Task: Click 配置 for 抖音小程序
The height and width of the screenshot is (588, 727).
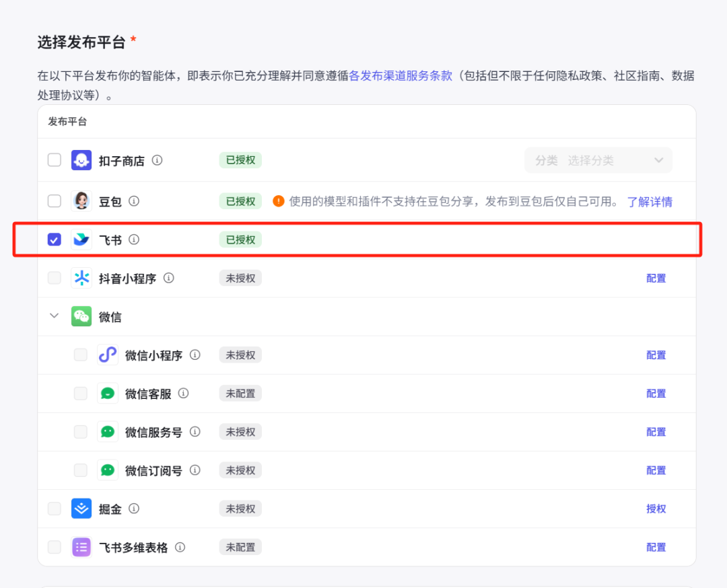Action: pyautogui.click(x=656, y=278)
